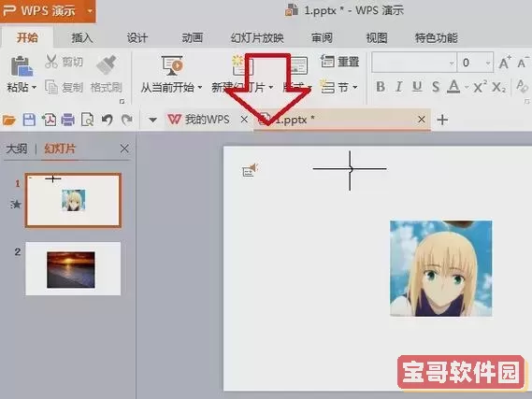Open the 插入 ribbon tab
This screenshot has width=532, height=399.
point(82,37)
